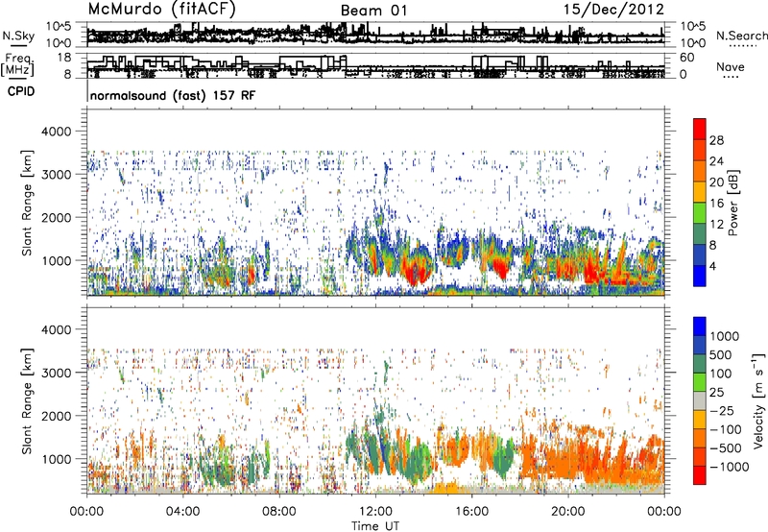The height and width of the screenshot is (532, 768).
Task: Click the date '15/Dec/2012'
Action: [613, 10]
